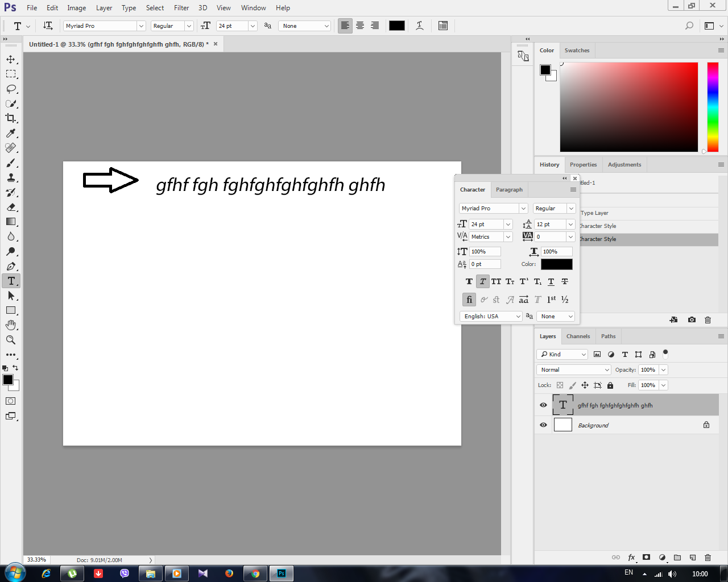Expand the English: USA language dropdown
Image resolution: width=728 pixels, height=582 pixels.
pos(491,316)
